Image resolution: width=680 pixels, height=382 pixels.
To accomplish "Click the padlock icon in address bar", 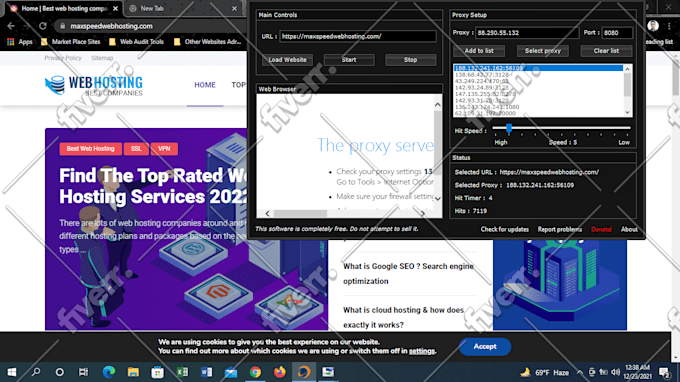I will [x=62, y=26].
